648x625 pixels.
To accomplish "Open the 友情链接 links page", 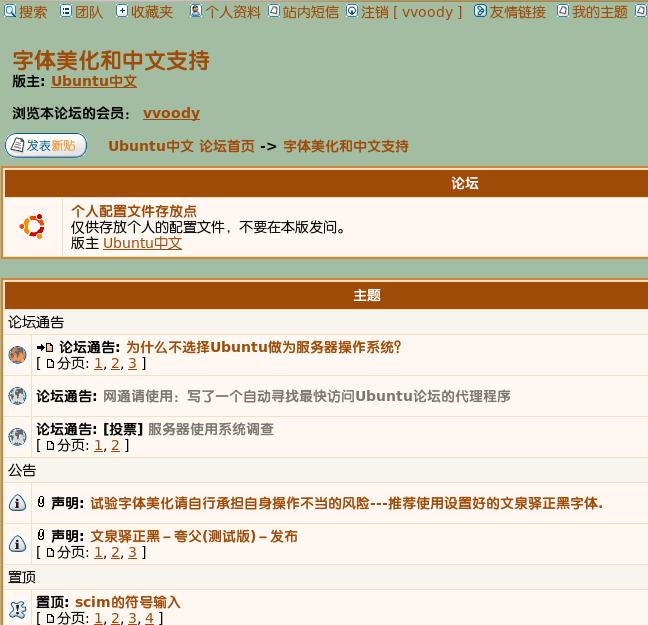I will coord(517,12).
